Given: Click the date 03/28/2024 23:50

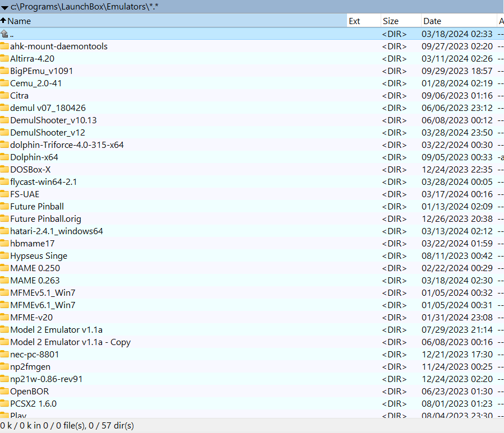Looking at the screenshot, I should [x=457, y=132].
